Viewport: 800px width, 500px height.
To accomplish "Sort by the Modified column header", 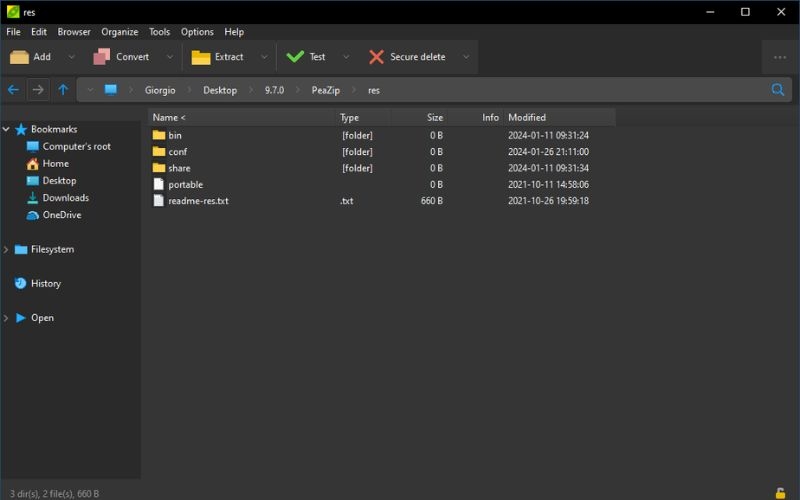I will click(x=527, y=117).
